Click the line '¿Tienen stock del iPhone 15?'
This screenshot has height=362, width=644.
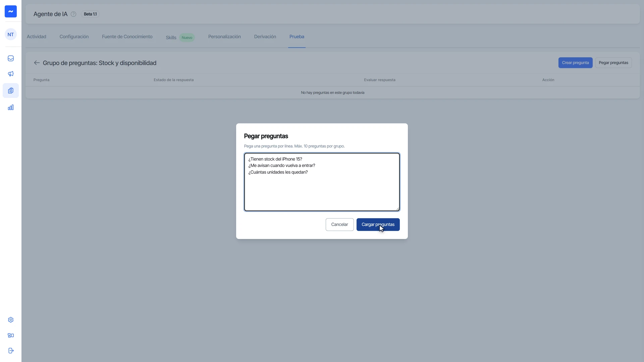tap(275, 159)
